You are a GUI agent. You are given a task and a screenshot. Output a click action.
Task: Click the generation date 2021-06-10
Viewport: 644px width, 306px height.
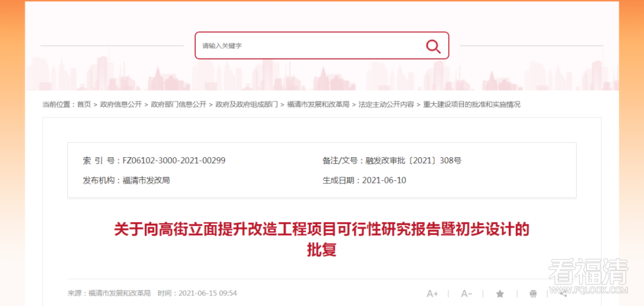coord(384,180)
